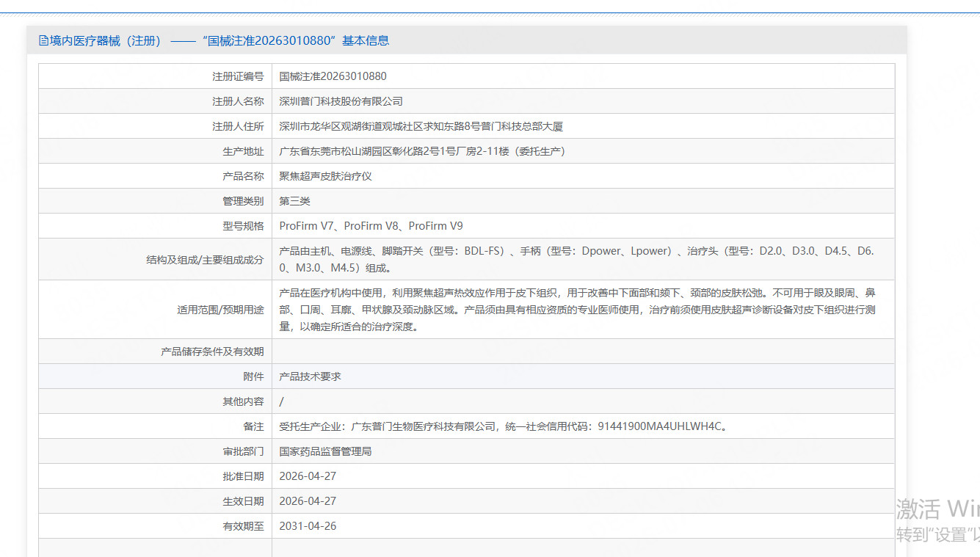Click the 结构及组成/主要组成成分 label

point(205,260)
